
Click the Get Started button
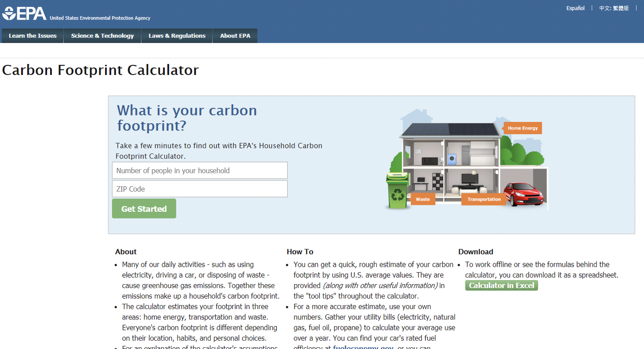tap(144, 208)
